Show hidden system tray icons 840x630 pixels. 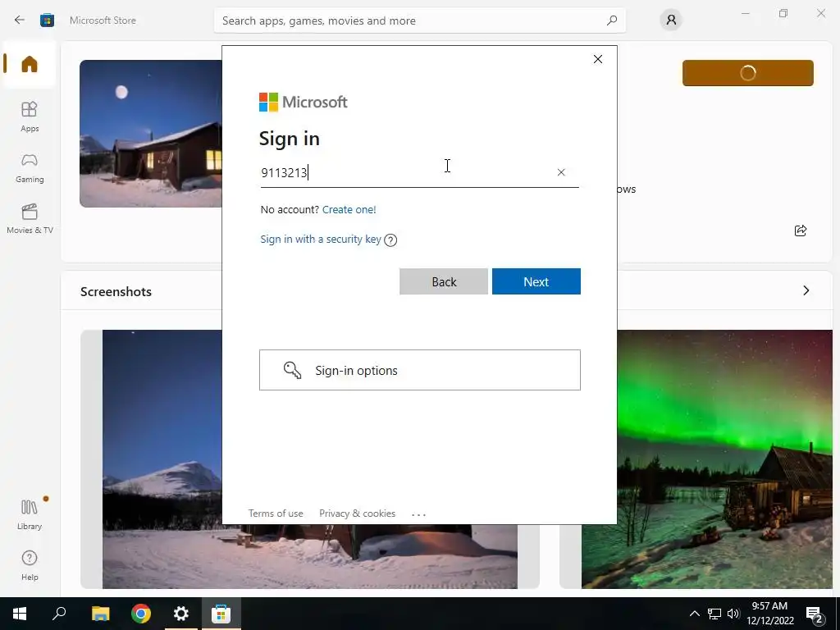(x=694, y=614)
